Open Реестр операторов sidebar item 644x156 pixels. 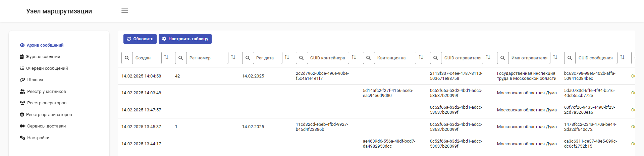coord(43,103)
